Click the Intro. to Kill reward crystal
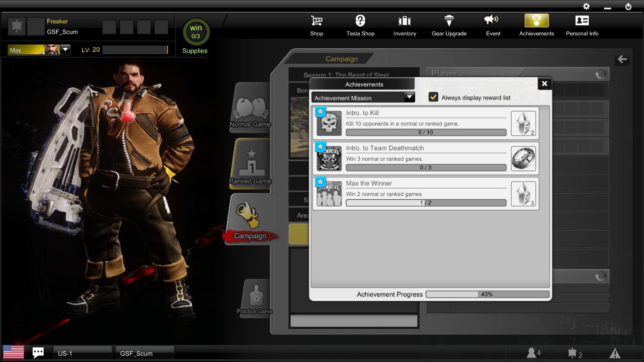 click(523, 124)
